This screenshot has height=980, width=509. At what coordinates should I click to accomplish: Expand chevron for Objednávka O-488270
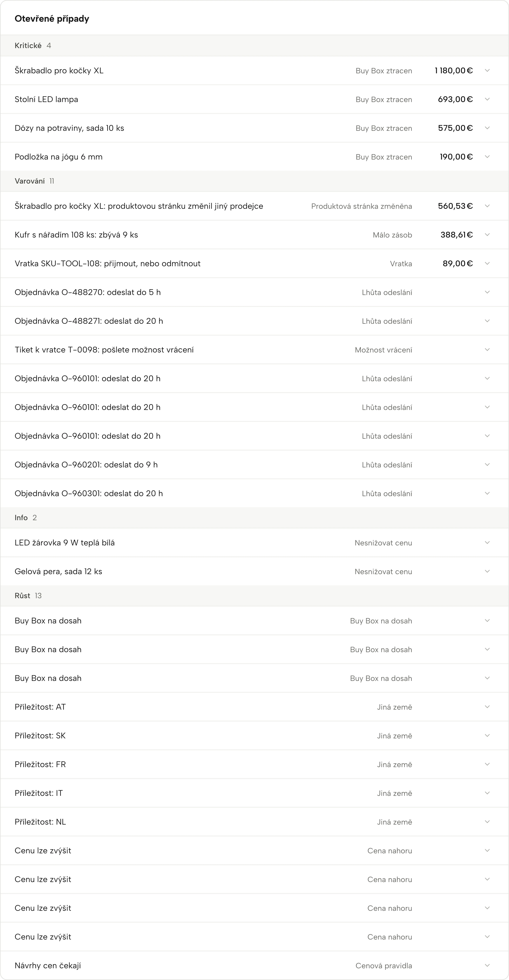coord(487,292)
